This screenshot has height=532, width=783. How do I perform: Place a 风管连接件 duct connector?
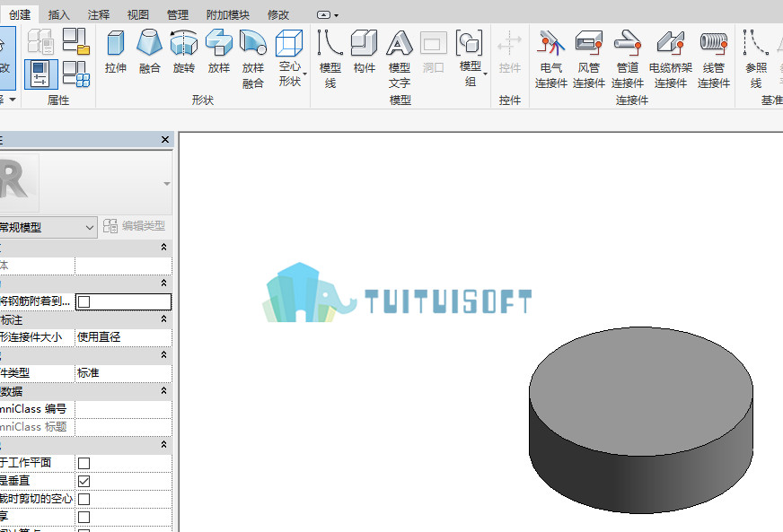coord(589,59)
